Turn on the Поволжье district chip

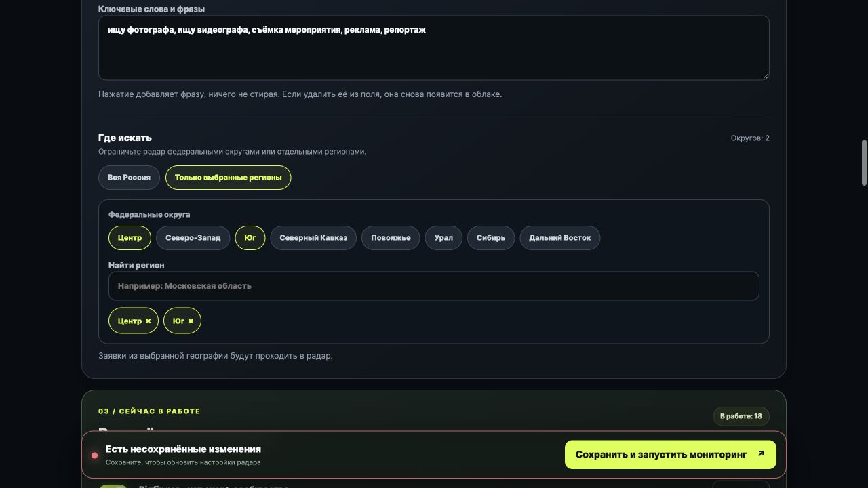pyautogui.click(x=391, y=238)
